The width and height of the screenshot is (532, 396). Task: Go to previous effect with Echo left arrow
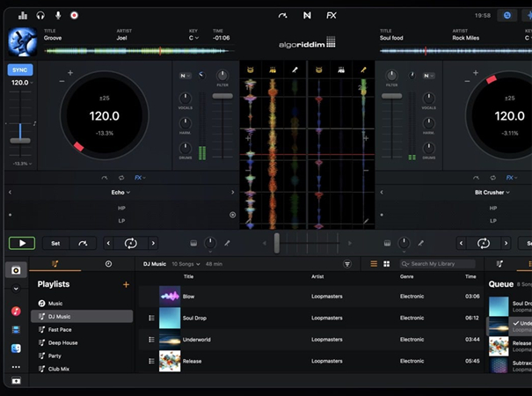tap(10, 192)
